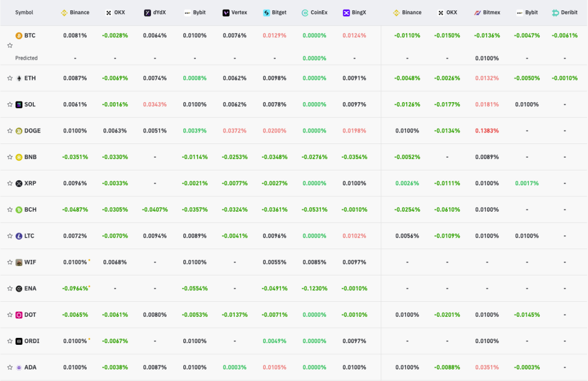
Task: Click the Binance logo right after BingX header
Action: [x=396, y=13]
